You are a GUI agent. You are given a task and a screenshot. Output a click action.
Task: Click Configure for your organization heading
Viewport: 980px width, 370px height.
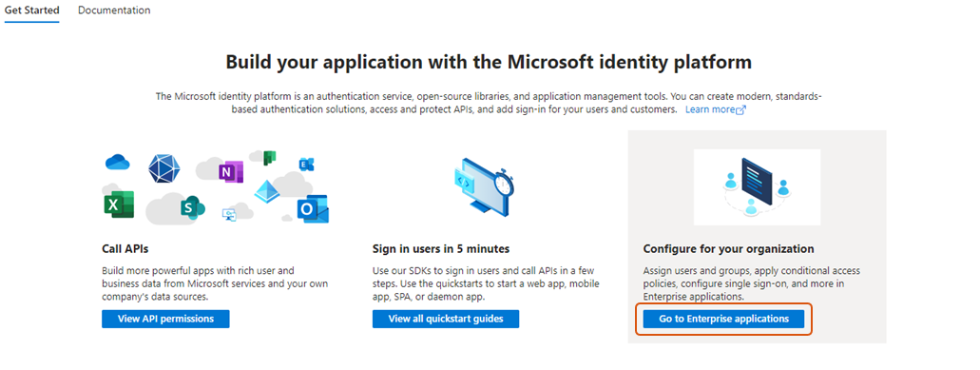pos(729,249)
